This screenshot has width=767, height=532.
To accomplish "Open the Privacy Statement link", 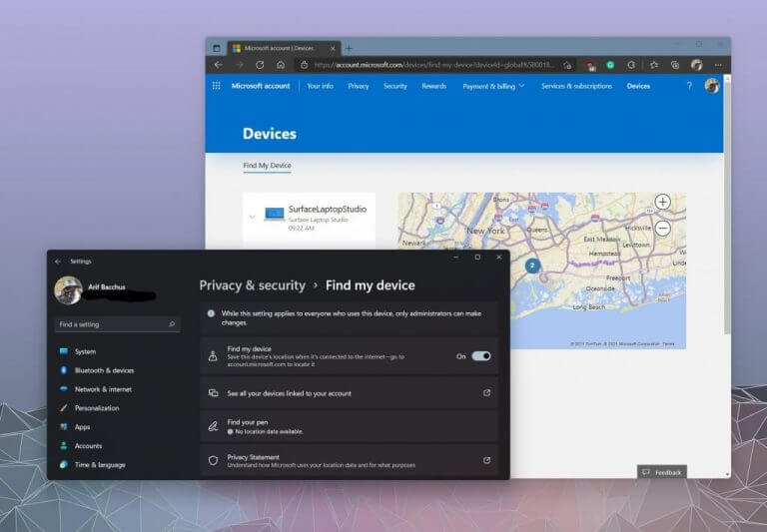I will coord(349,460).
